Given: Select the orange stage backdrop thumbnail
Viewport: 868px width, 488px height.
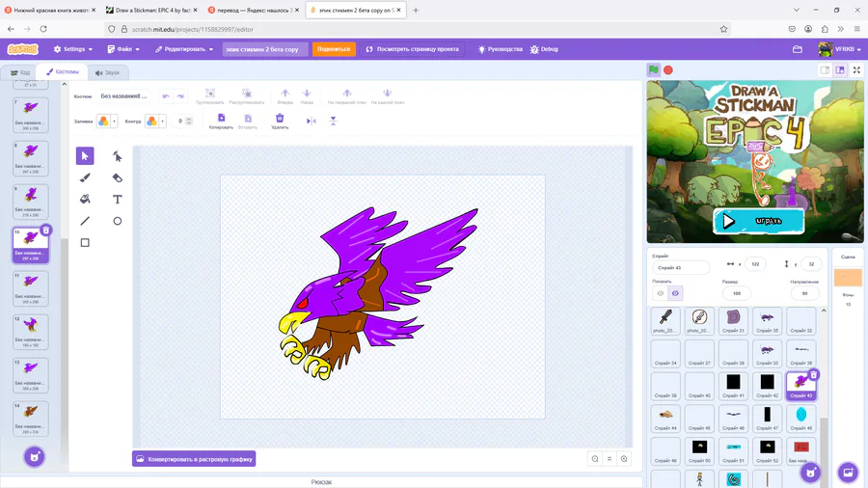Looking at the screenshot, I should [x=848, y=277].
